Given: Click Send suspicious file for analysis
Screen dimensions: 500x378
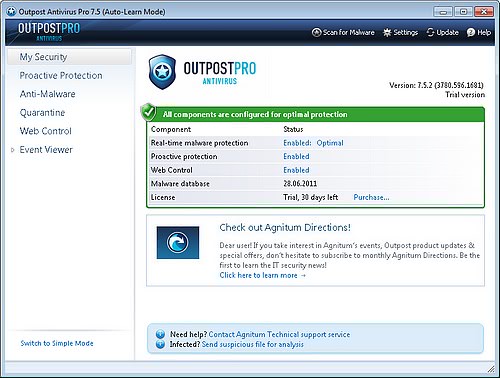Looking at the screenshot, I should (253, 344).
